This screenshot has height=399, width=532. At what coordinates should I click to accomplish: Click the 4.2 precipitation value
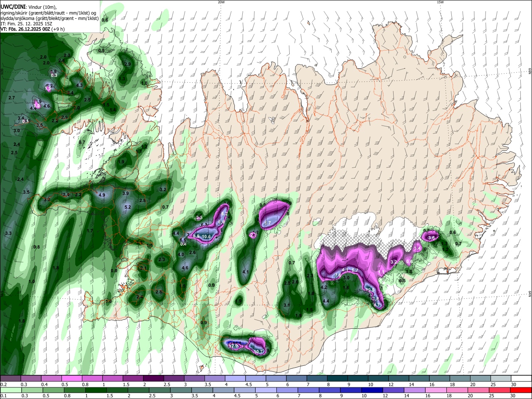click(x=325, y=287)
